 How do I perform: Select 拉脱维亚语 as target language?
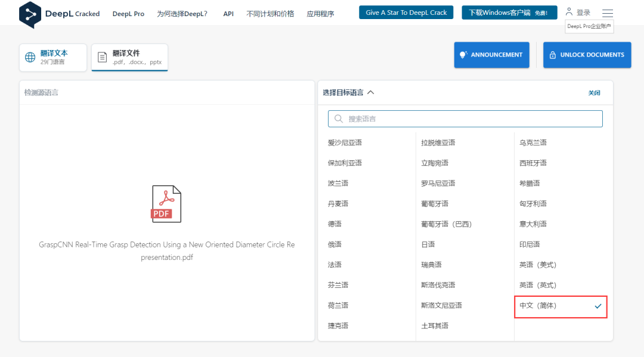point(438,143)
